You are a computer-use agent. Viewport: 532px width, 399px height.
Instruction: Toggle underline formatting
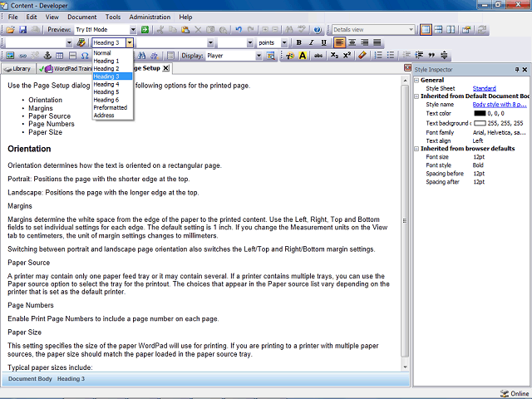[323, 42]
